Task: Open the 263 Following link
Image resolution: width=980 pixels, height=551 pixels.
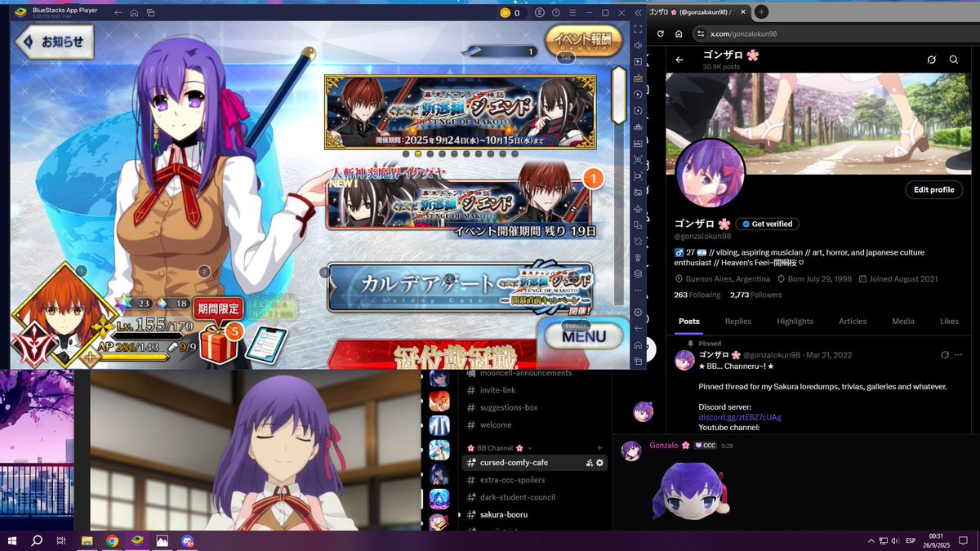Action: point(697,295)
